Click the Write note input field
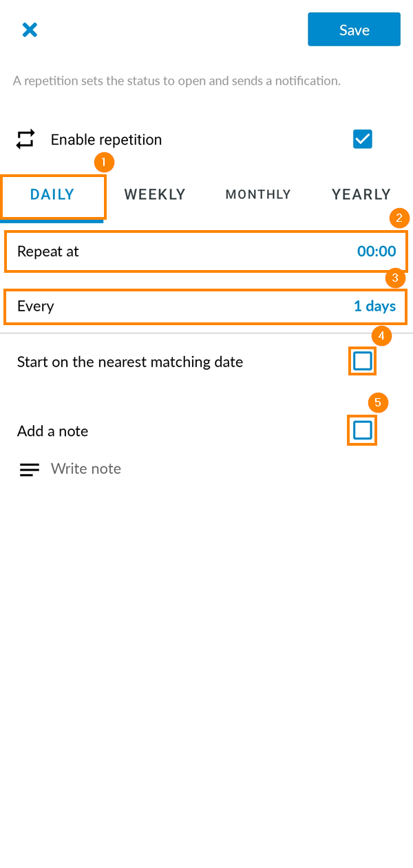Screen dimensions: 413x868 pyautogui.click(x=85, y=468)
